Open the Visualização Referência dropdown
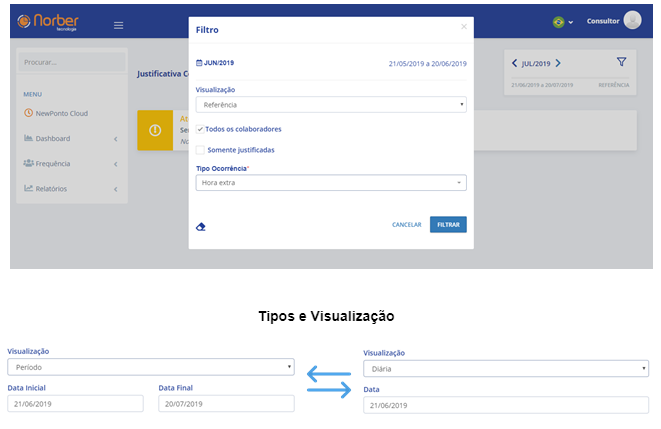661x429 pixels. coord(330,104)
